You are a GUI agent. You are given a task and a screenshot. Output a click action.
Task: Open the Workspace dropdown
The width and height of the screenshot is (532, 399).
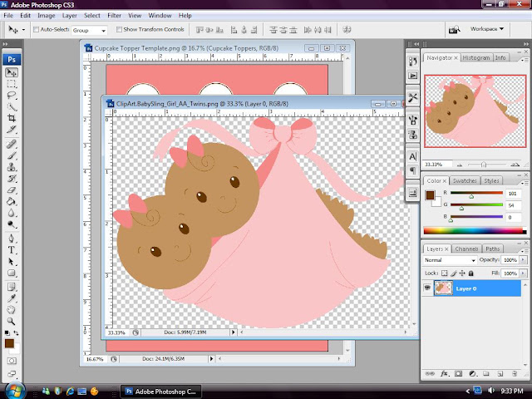pyautogui.click(x=487, y=29)
